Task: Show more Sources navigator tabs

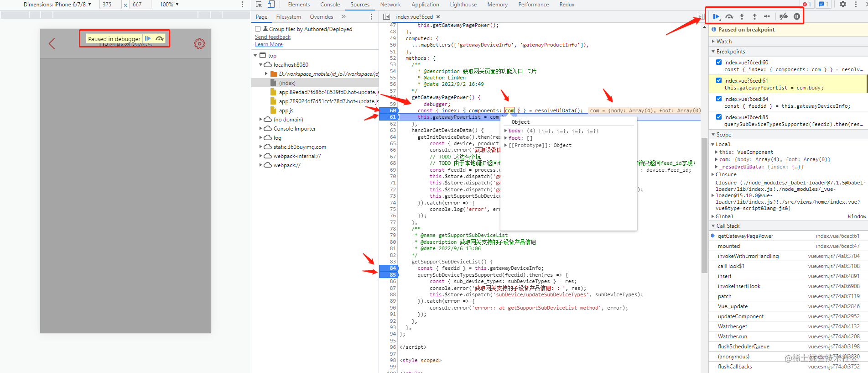Action: (x=343, y=17)
